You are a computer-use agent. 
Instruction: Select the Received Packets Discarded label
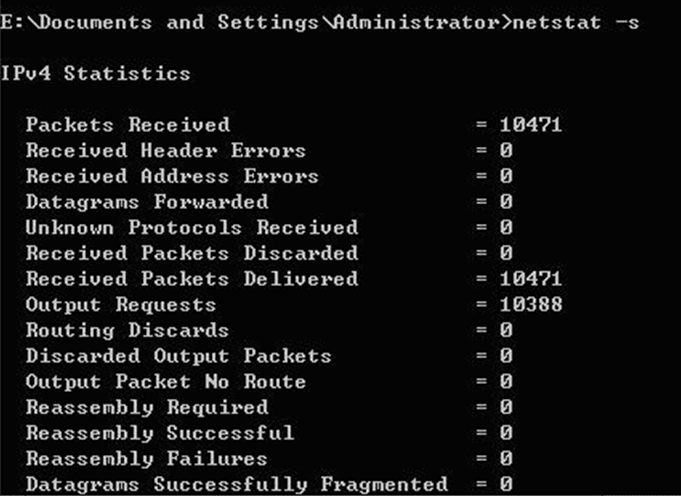pyautogui.click(x=192, y=253)
